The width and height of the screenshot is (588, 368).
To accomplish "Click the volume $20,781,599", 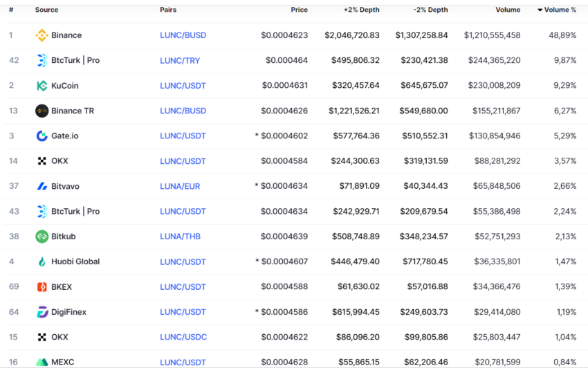I will click(497, 362).
